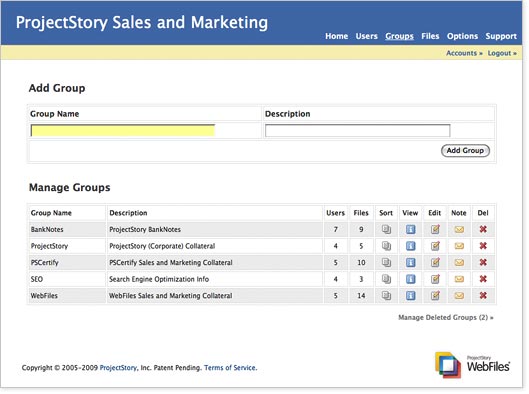Click the View column header
This screenshot has height=394, width=529.
[410, 213]
